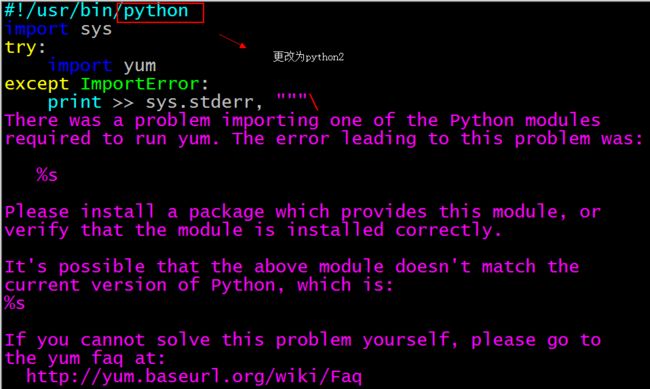
Task: Click the word 'Python' in 'Python modules'
Action: click(482, 121)
